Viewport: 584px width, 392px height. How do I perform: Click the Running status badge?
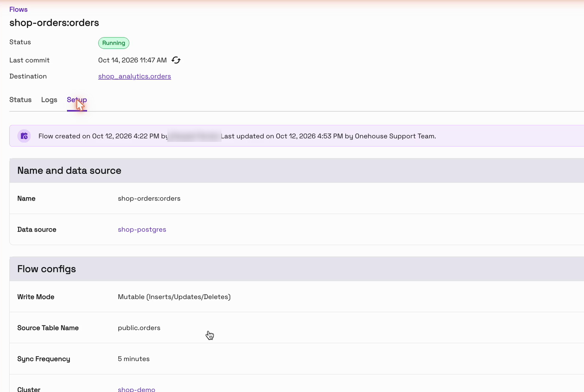click(x=114, y=43)
